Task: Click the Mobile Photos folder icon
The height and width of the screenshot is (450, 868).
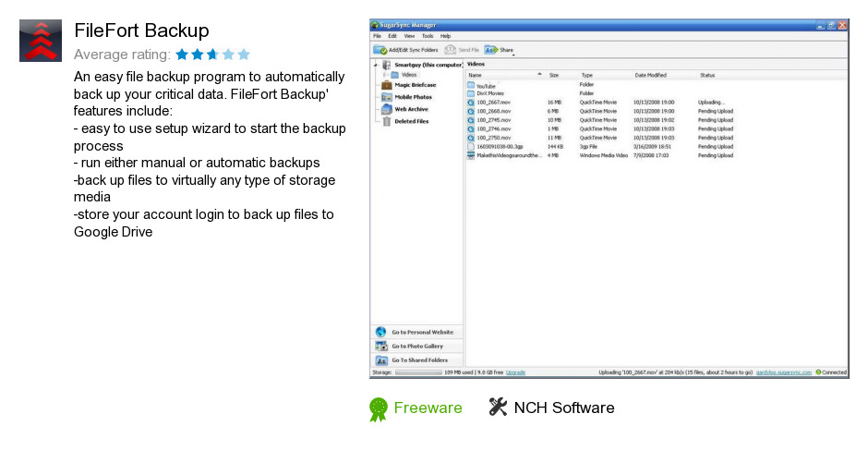Action: point(386,97)
